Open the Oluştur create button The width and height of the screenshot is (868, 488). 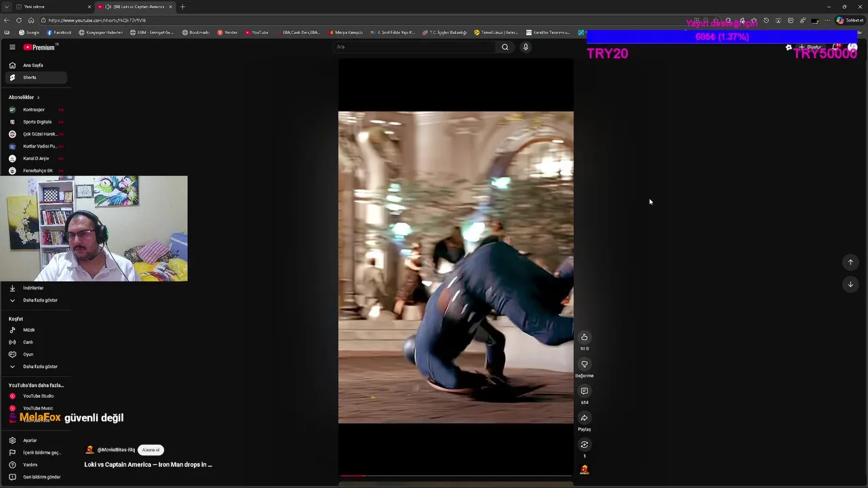tap(812, 47)
